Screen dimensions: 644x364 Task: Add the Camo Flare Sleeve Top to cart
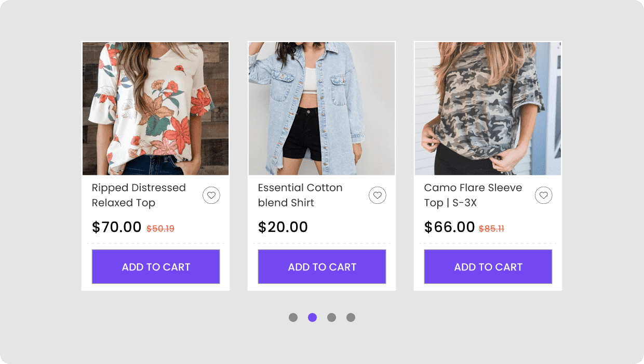pos(488,267)
